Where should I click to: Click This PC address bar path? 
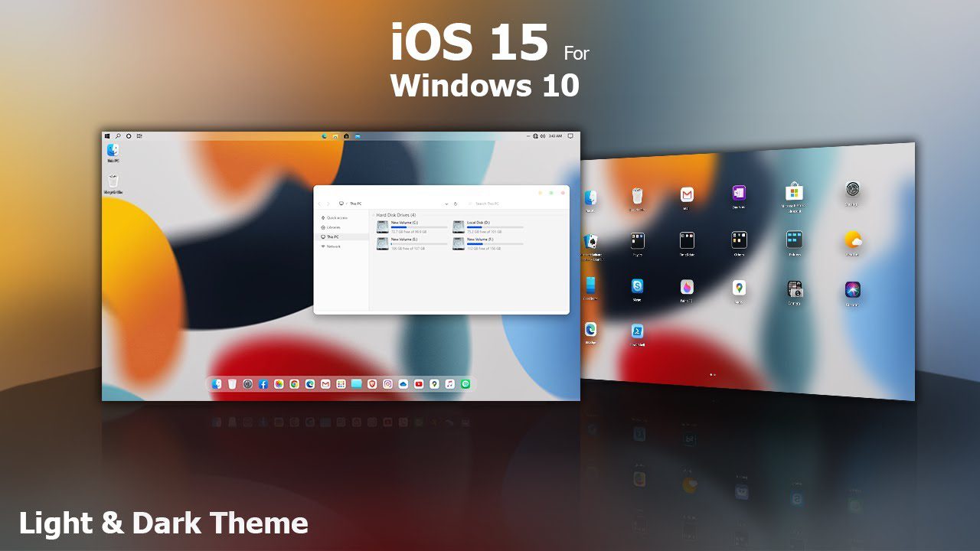pos(355,204)
